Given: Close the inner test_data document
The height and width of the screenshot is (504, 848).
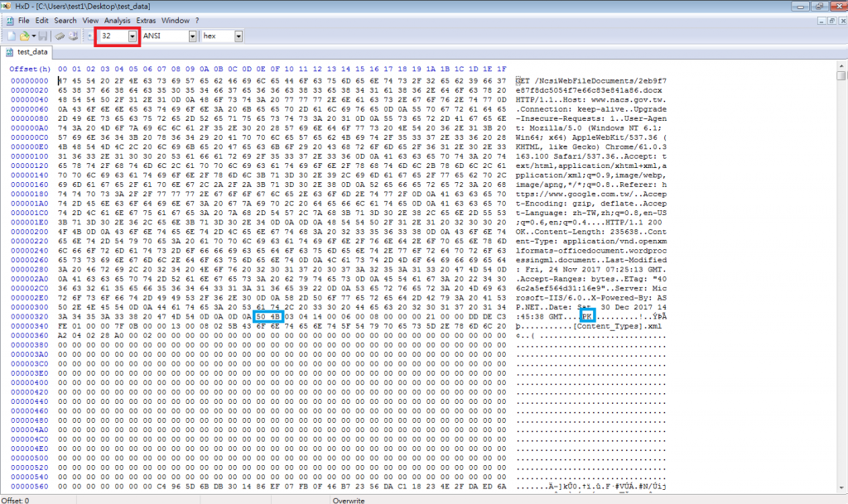Looking at the screenshot, I should (x=842, y=21).
